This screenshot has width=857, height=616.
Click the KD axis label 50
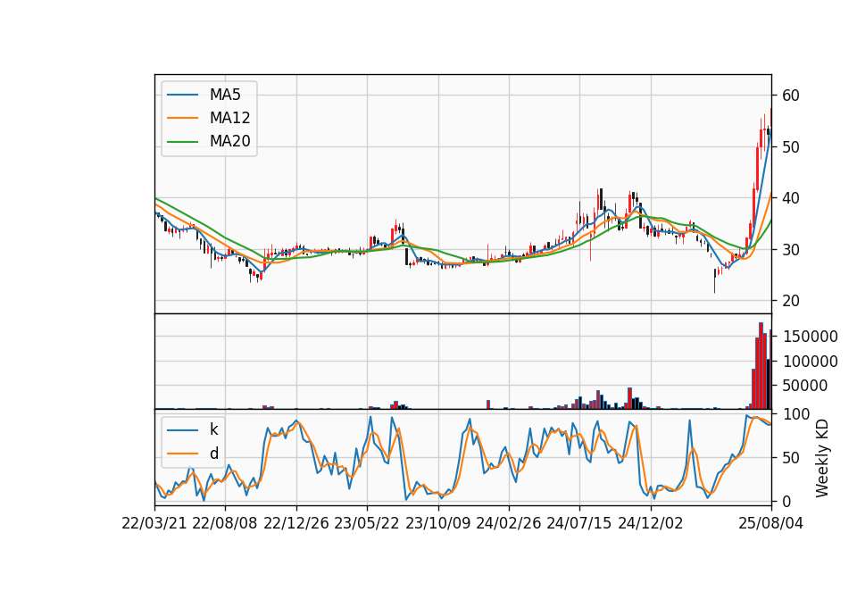pos(790,458)
